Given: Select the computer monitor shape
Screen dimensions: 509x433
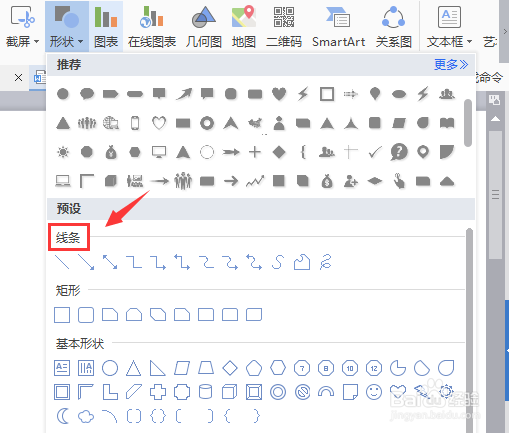Looking at the screenshot, I should (159, 152).
